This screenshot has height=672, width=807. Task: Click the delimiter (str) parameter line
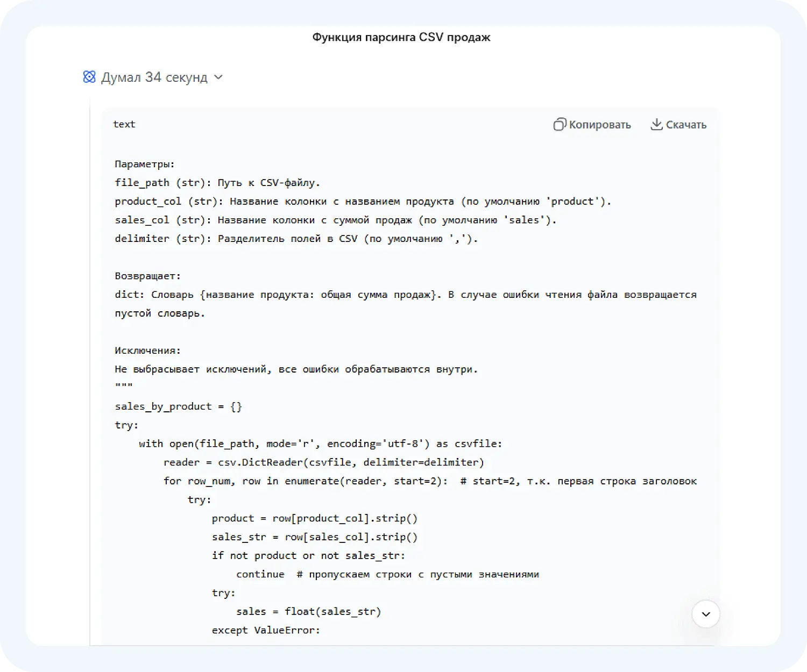296,238
